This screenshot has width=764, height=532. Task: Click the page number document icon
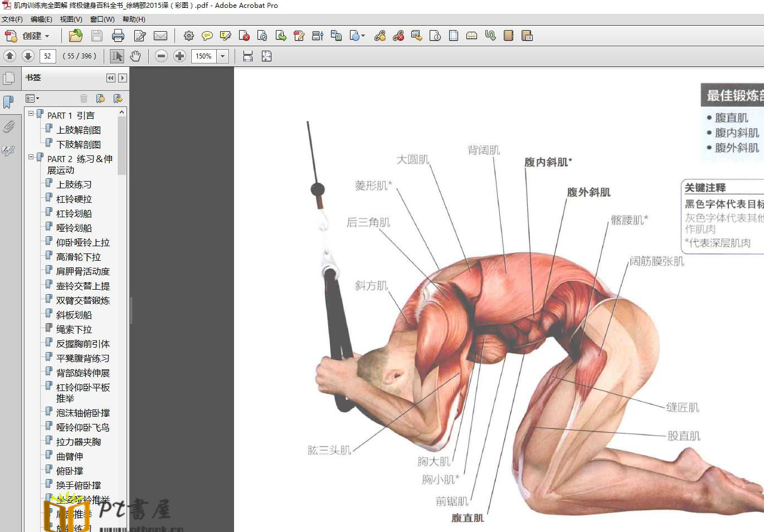point(435,36)
